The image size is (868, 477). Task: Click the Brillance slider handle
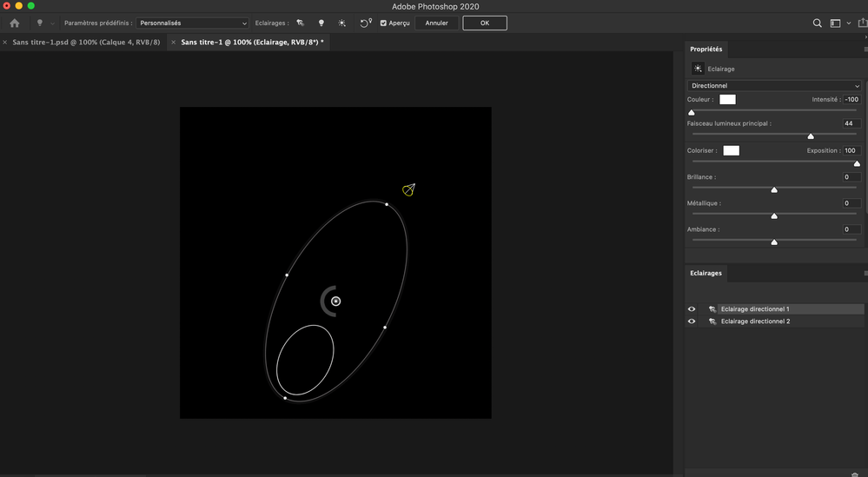[774, 189]
